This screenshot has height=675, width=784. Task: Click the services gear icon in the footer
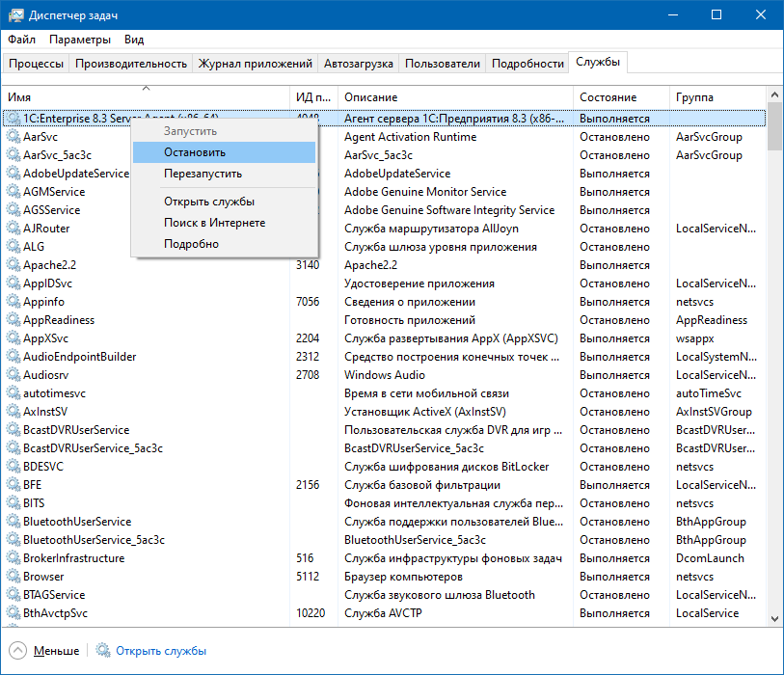coord(103,651)
